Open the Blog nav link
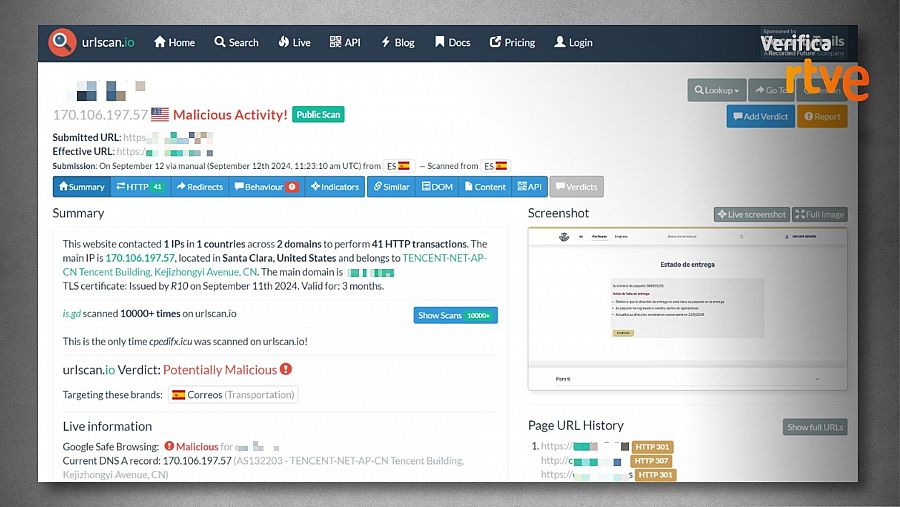 tap(398, 42)
